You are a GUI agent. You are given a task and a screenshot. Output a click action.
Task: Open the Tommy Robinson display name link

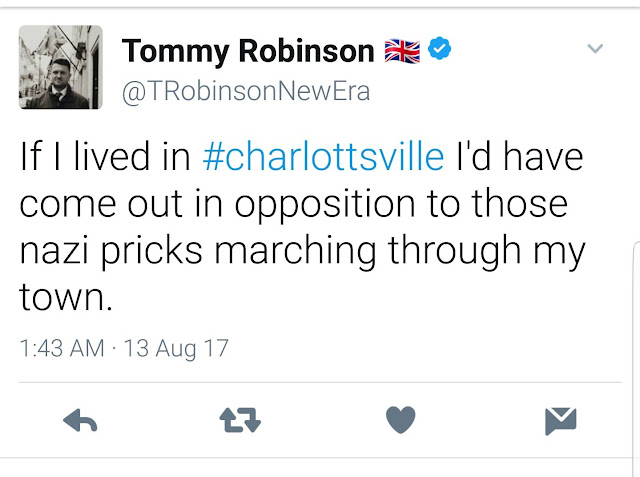coord(247,50)
